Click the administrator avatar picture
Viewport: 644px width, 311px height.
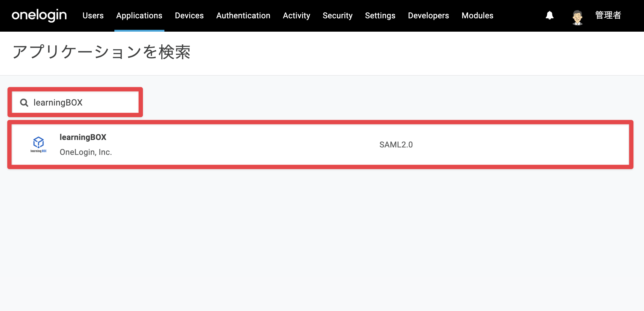pos(577,17)
